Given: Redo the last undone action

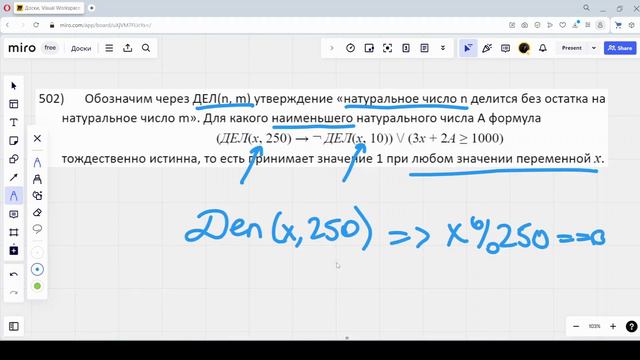Looking at the screenshot, I should tap(13, 292).
